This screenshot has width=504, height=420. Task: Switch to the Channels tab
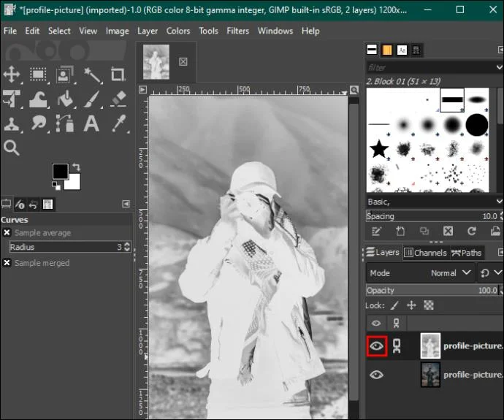click(426, 253)
